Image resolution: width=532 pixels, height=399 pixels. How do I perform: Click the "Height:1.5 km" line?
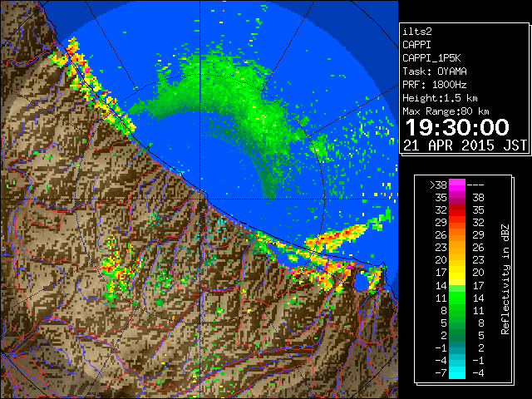(x=440, y=98)
